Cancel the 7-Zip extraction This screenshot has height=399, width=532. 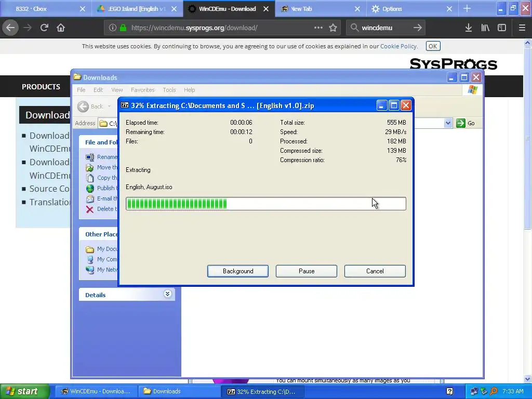(x=375, y=271)
